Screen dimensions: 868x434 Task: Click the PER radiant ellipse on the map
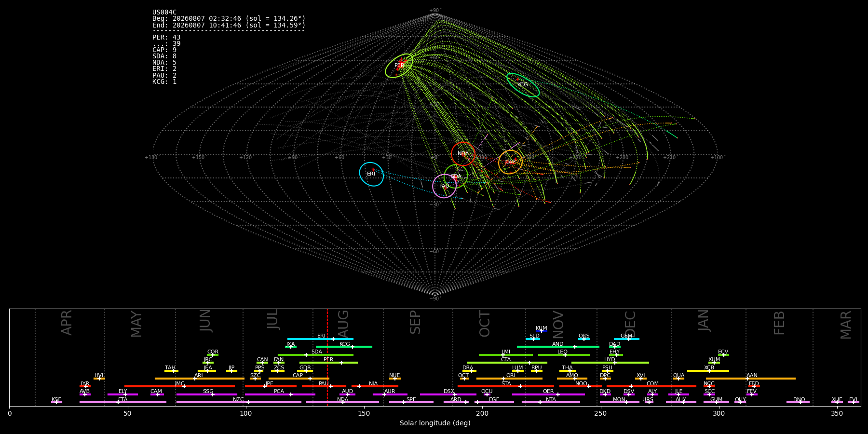tap(399, 66)
